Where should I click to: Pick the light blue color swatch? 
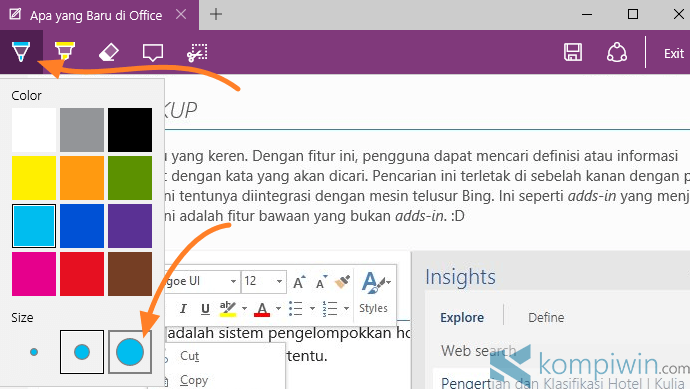coord(34,226)
